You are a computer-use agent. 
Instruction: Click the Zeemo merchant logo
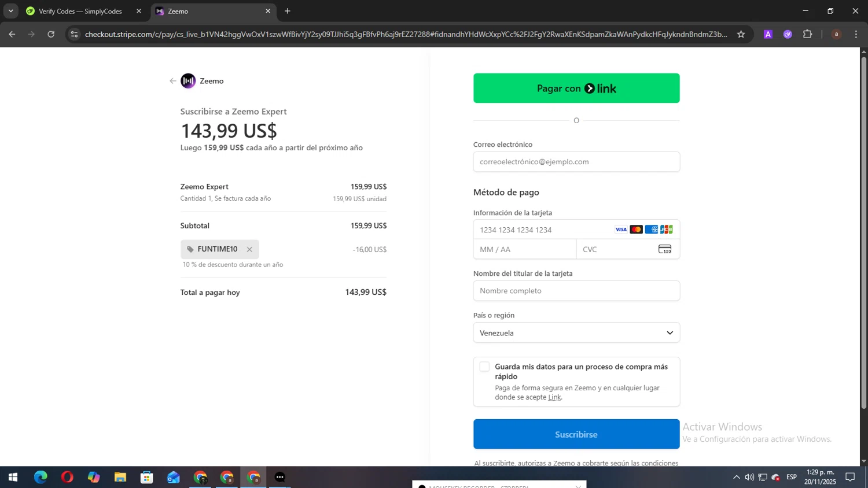188,81
